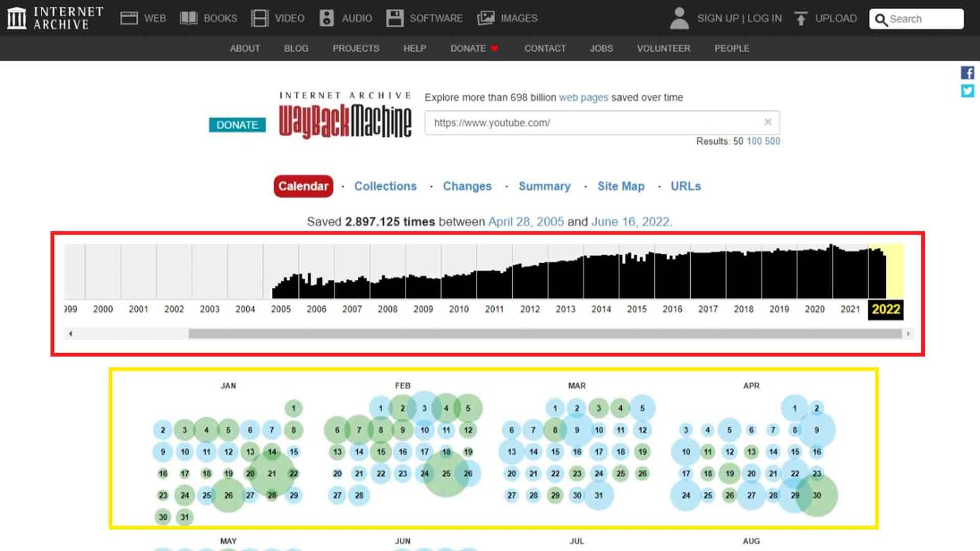The width and height of the screenshot is (980, 551).
Task: Click the timeline scroll left arrow
Action: tap(70, 334)
